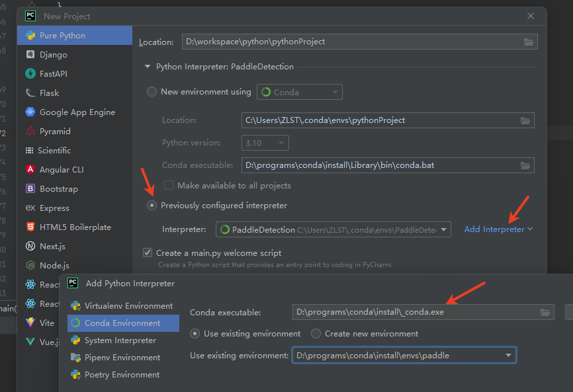Select the Django project type label
573x392 pixels.
(x=54, y=55)
